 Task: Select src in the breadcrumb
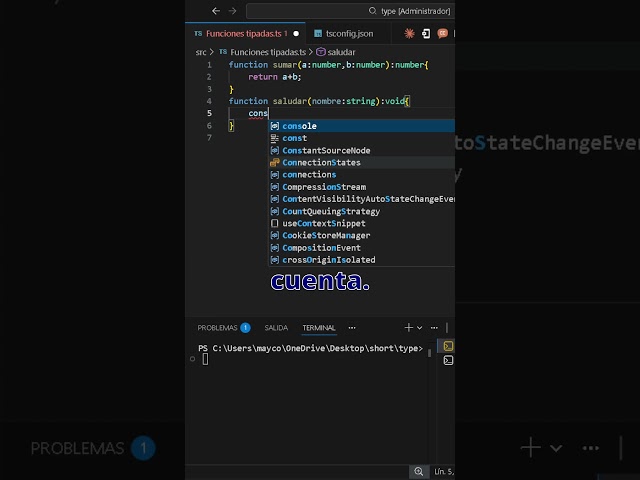pyautogui.click(x=200, y=52)
